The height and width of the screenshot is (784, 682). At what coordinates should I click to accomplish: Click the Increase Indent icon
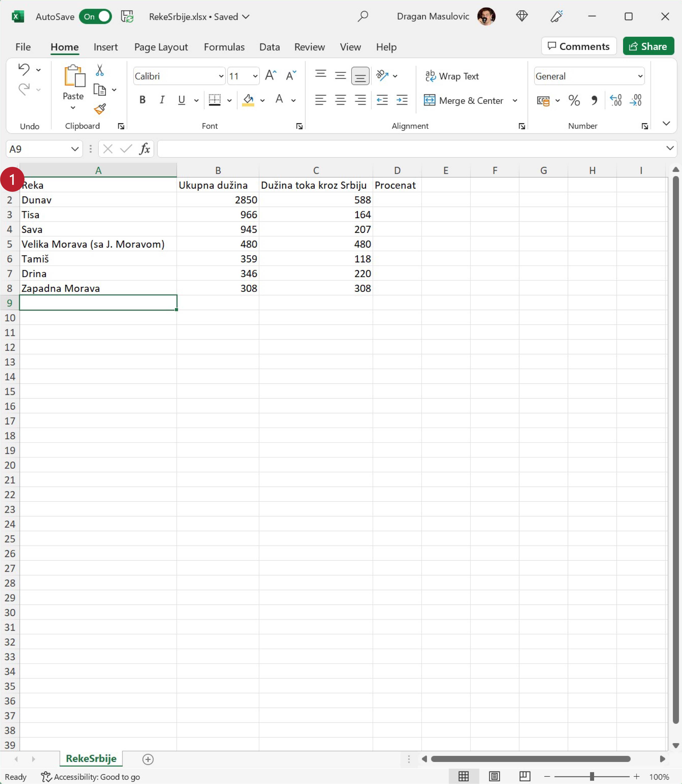click(402, 100)
